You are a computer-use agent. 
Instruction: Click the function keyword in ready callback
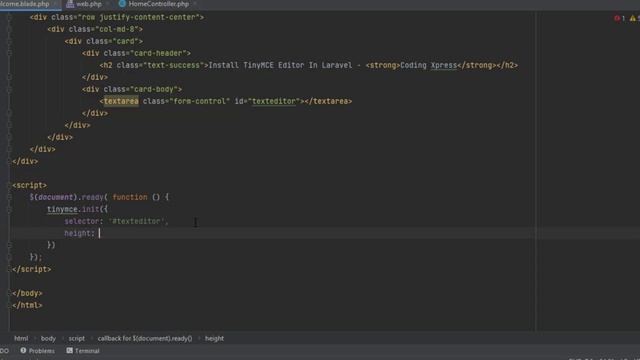click(x=130, y=197)
